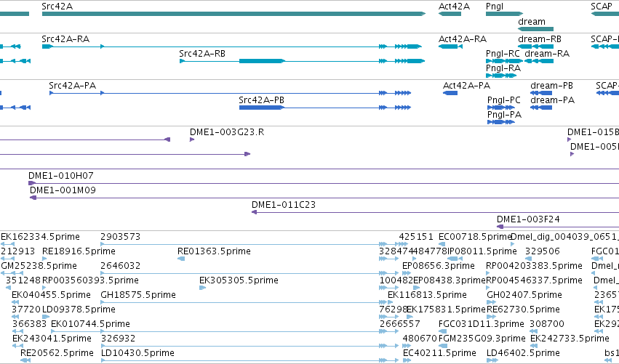The height and width of the screenshot is (364, 619).
Task: Click transcript dream-RB label
Action: click(539, 39)
